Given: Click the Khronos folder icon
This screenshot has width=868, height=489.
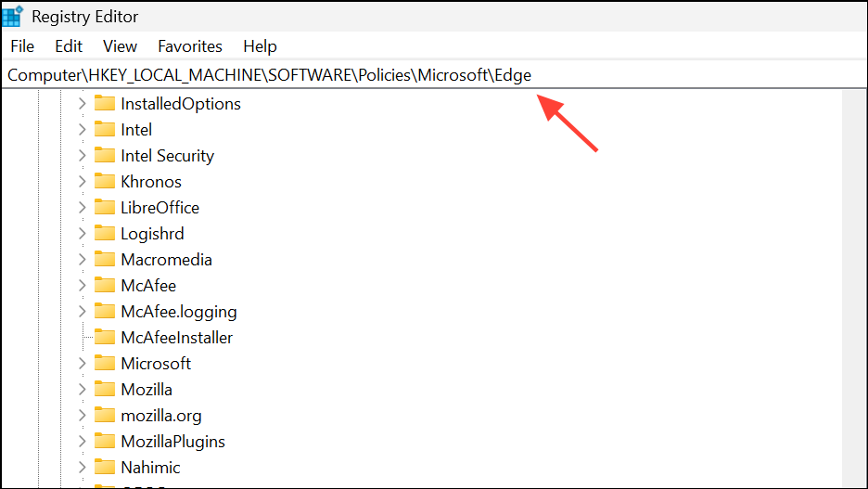Looking at the screenshot, I should (x=105, y=182).
